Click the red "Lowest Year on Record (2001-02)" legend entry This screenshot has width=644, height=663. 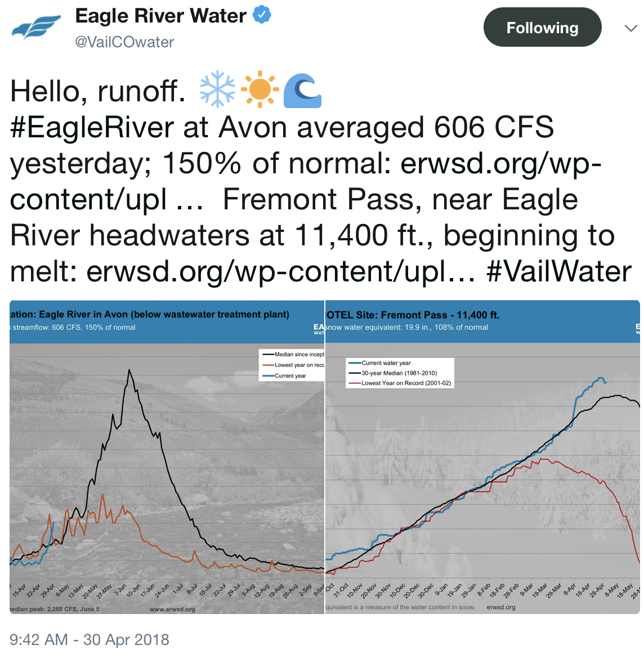pos(406,383)
